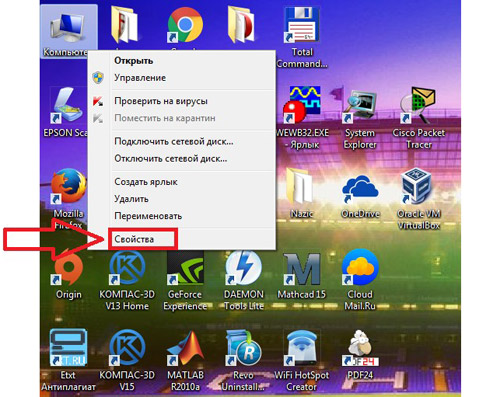Viewport: 500px width, 397px height.
Task: Open Cloud Mail.Ru shortcut
Action: coord(360,268)
